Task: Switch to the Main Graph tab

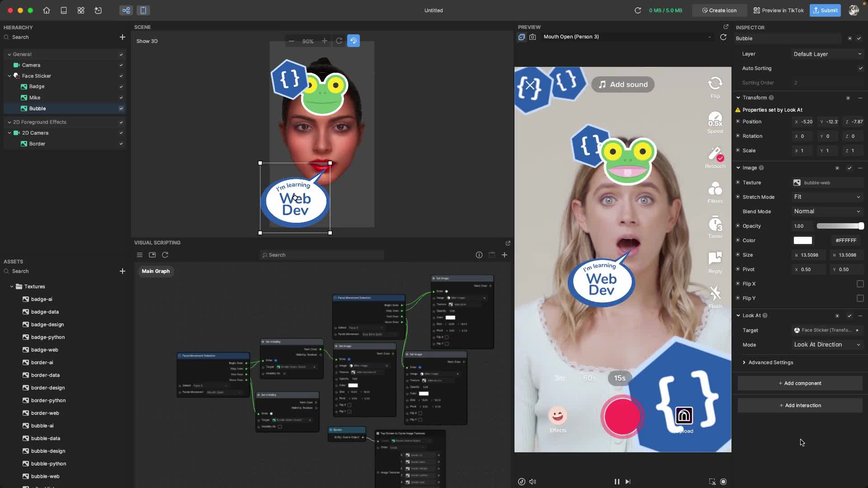Action: tap(156, 271)
